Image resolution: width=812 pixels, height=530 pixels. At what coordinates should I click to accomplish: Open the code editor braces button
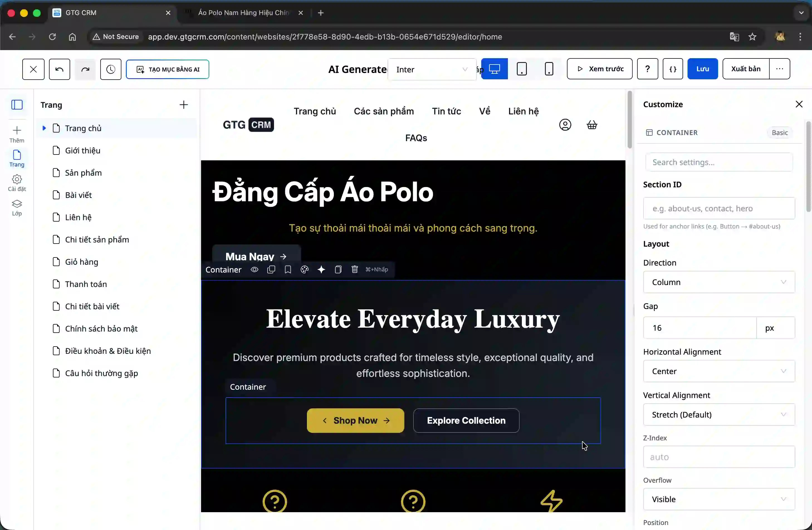(672, 69)
